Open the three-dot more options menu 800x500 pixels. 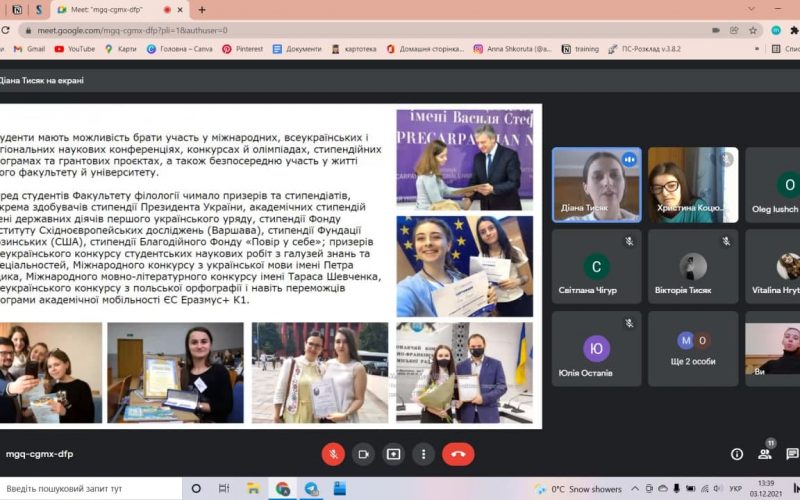click(x=424, y=453)
